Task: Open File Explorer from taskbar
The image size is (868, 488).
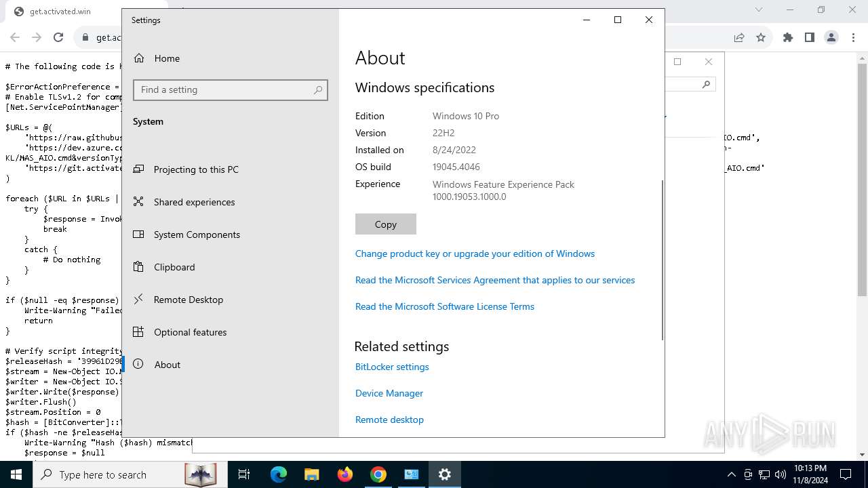Action: point(311,474)
